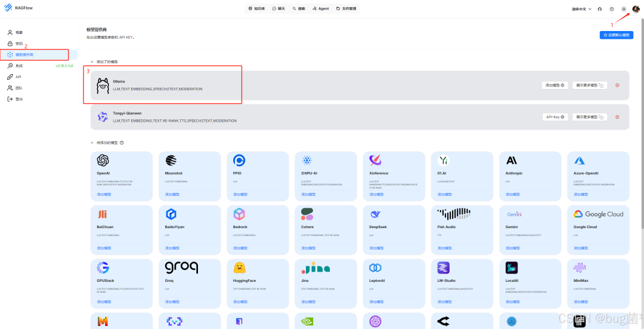The image size is (644, 329).
Task: Click the 01.AI logo icon
Action: coord(444,160)
